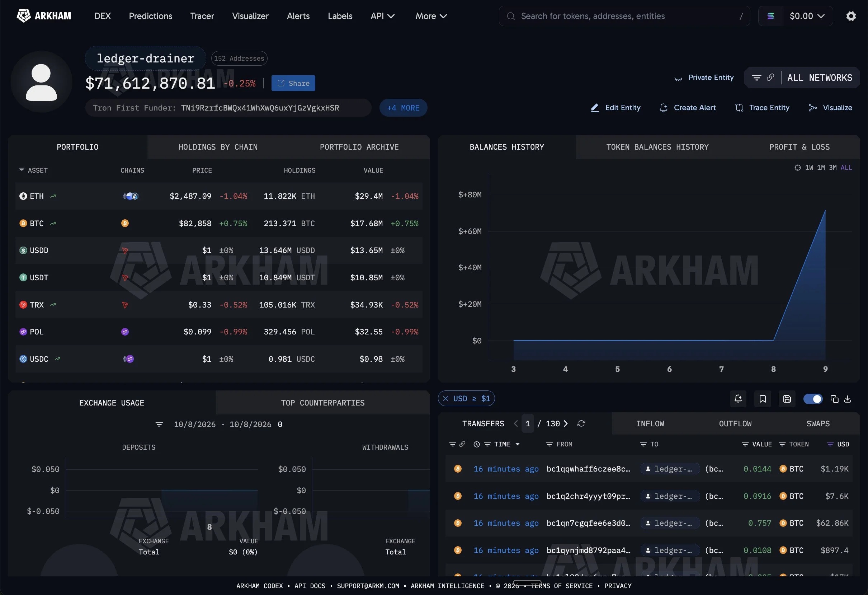
Task: Open the ALL NETWORKS selector
Action: click(x=820, y=78)
